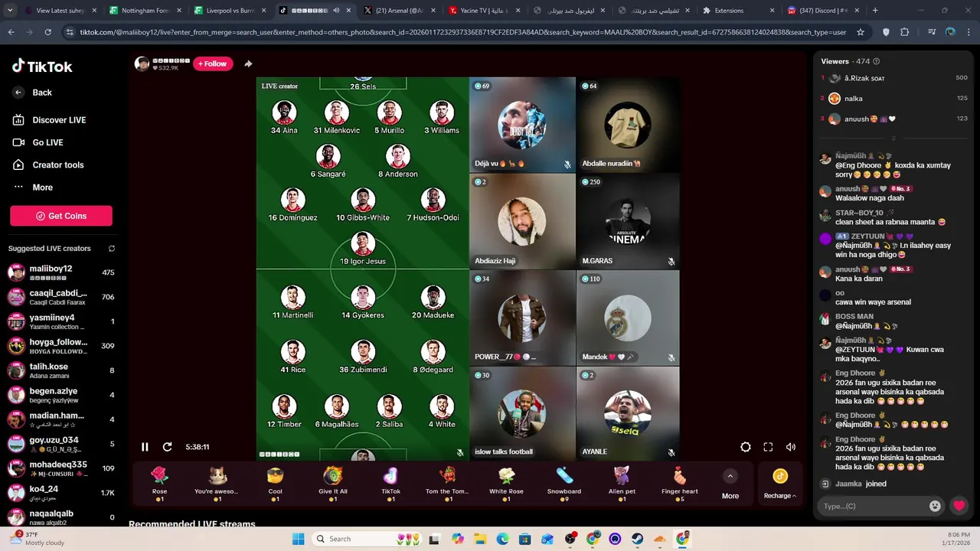Toggle fullscreen mode on player
This screenshot has height=551, width=980.
768,447
